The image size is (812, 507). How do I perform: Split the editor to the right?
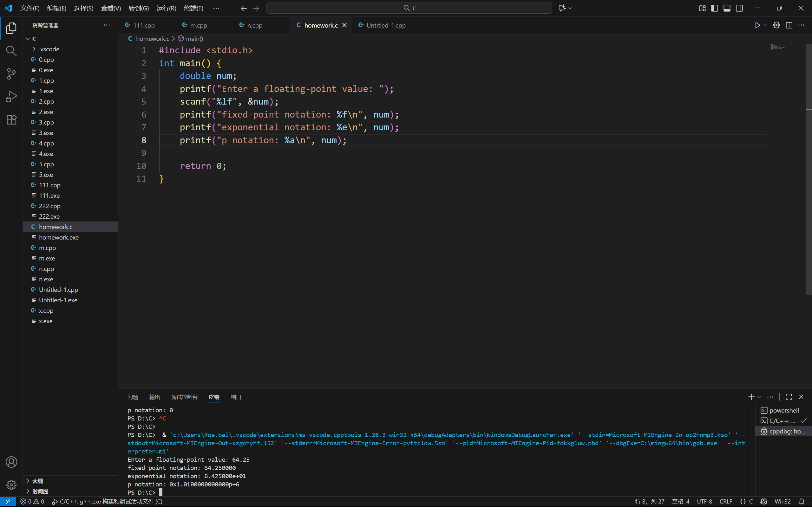(789, 25)
